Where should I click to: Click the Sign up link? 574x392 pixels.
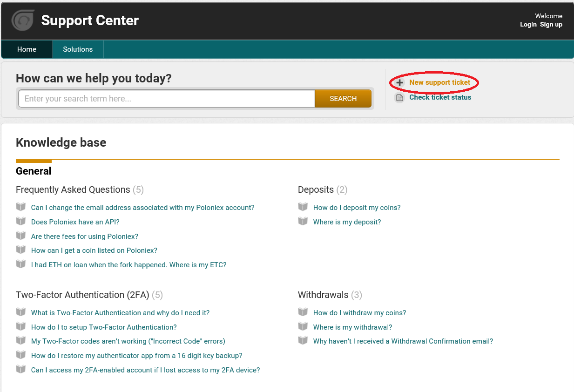551,24
